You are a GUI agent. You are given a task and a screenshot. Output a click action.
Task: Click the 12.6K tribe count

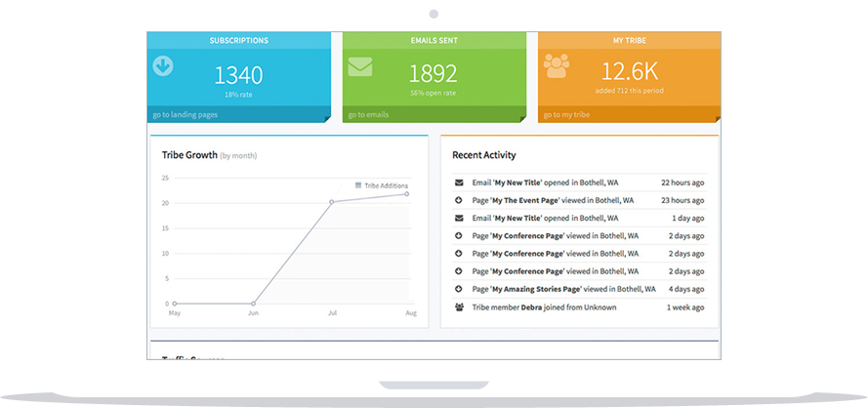(629, 73)
